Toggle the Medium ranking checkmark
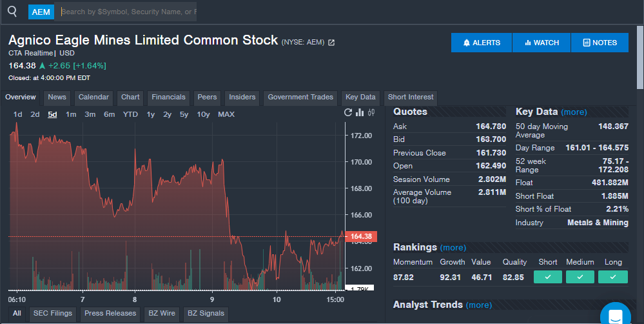Image resolution: width=644 pixels, height=324 pixels. (x=580, y=277)
